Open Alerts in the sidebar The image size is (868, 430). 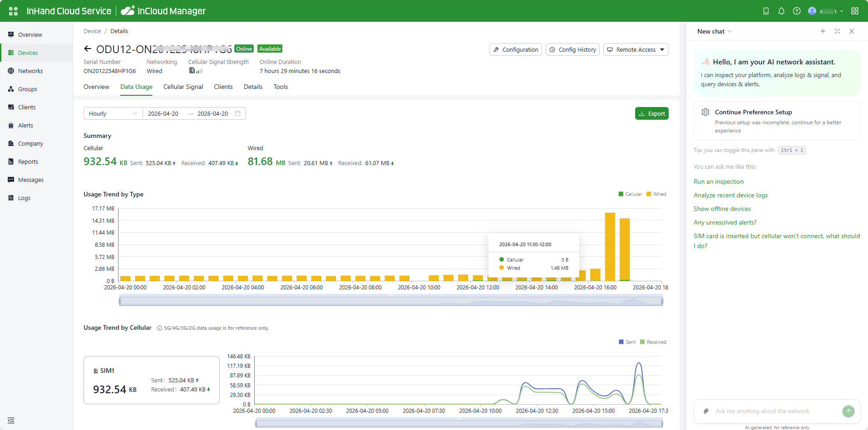pos(25,126)
